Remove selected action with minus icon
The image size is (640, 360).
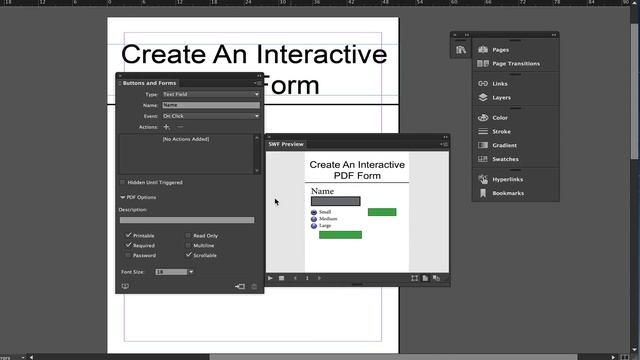[180, 127]
